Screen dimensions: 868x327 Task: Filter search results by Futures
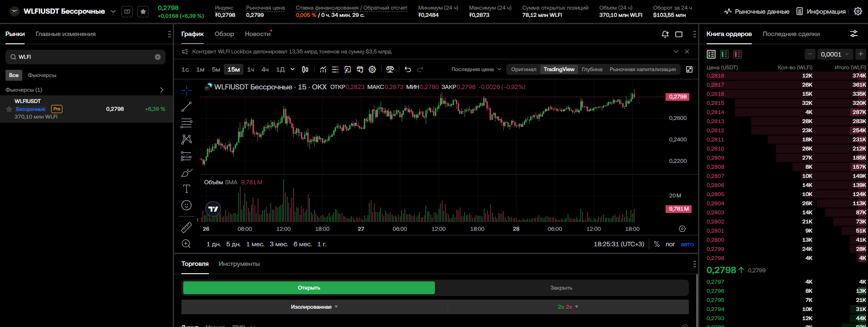(x=42, y=75)
